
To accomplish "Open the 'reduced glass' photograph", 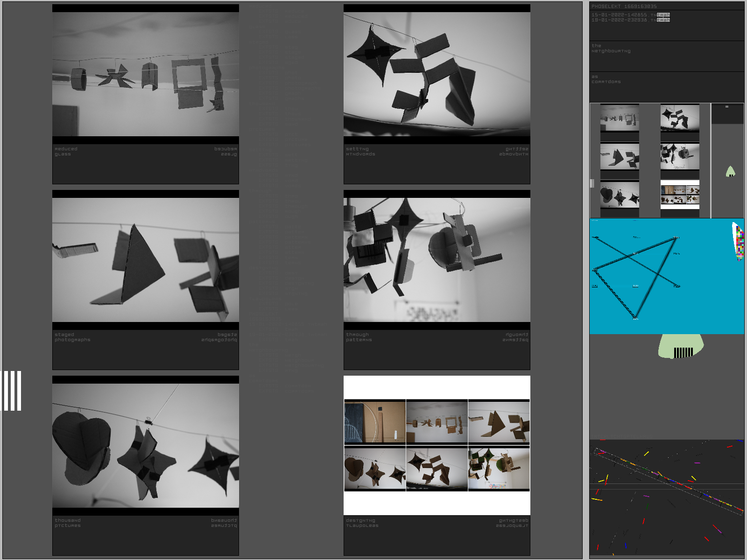I will click(146, 74).
